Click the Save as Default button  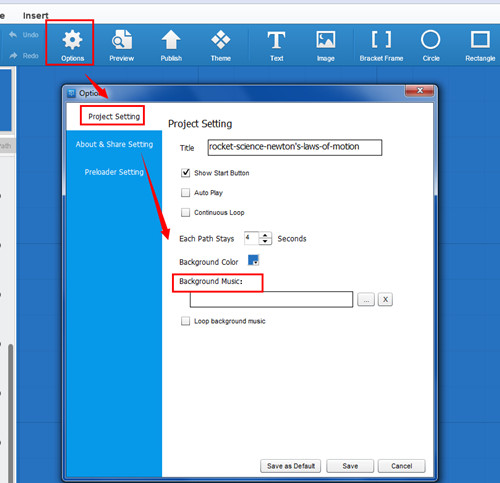click(291, 466)
